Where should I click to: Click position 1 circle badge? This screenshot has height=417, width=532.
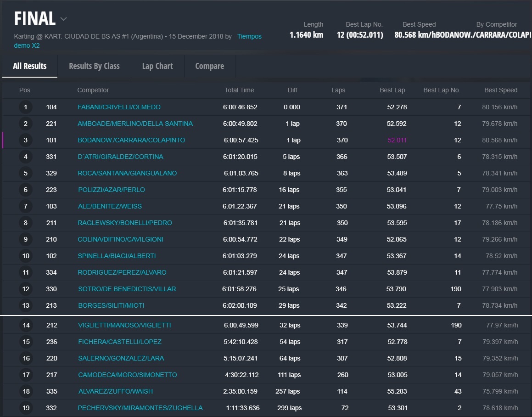pos(26,107)
